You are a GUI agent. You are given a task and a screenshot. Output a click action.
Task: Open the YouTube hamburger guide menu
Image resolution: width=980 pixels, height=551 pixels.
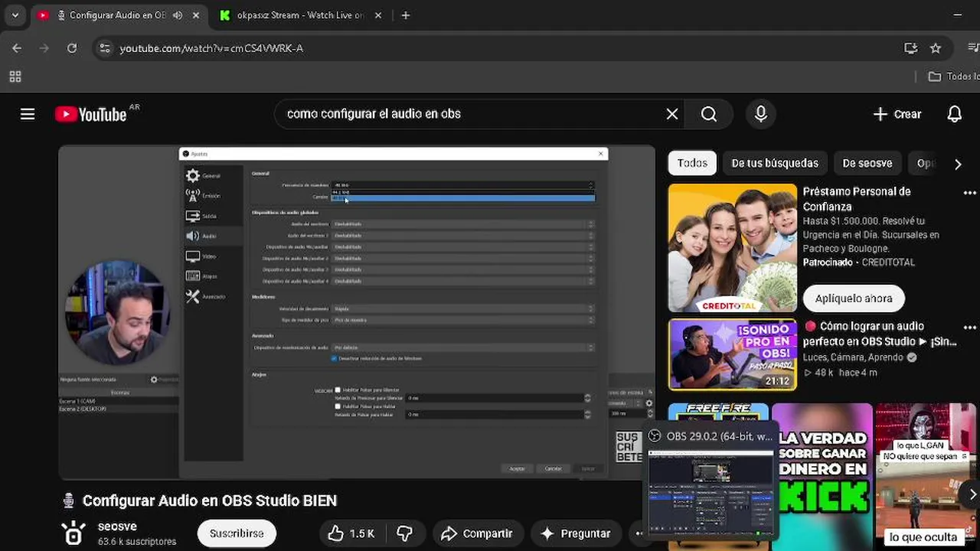pyautogui.click(x=28, y=114)
